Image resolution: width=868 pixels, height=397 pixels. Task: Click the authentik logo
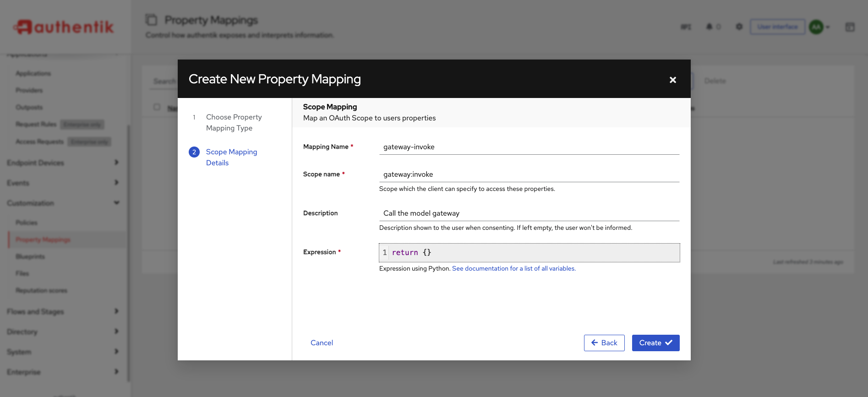pyautogui.click(x=64, y=27)
